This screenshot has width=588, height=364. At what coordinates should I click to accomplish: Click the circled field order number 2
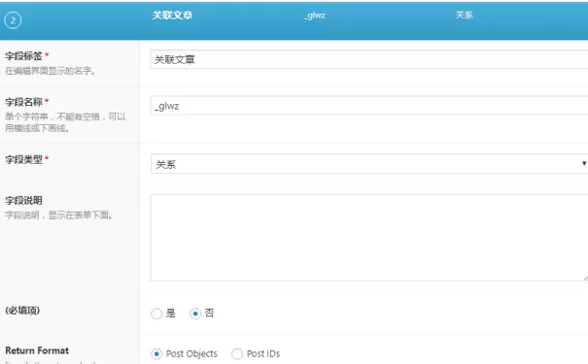click(13, 20)
